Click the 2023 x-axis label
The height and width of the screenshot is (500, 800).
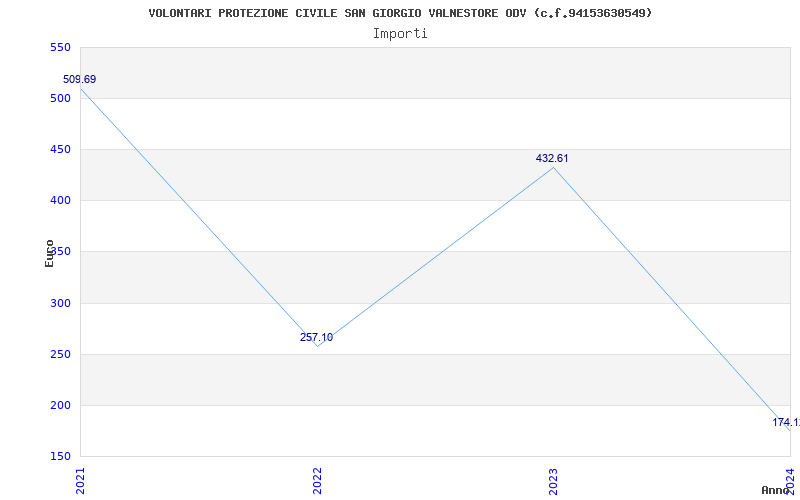pyautogui.click(x=554, y=481)
